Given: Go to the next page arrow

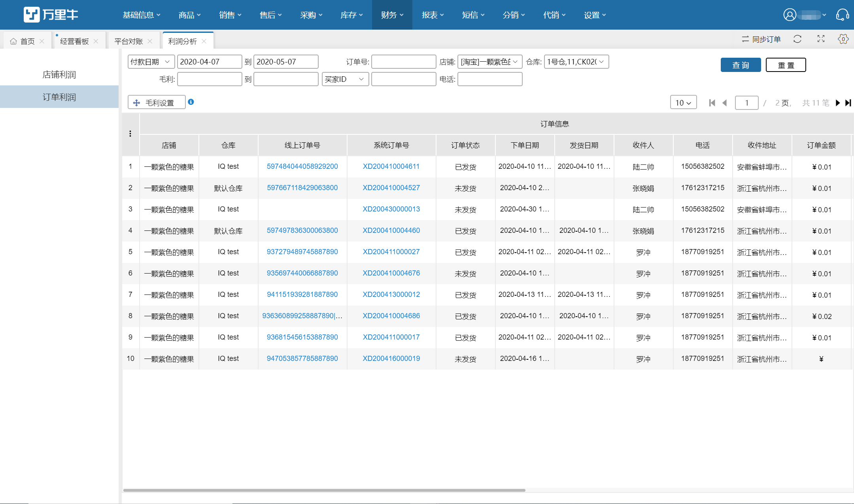Looking at the screenshot, I should [837, 103].
